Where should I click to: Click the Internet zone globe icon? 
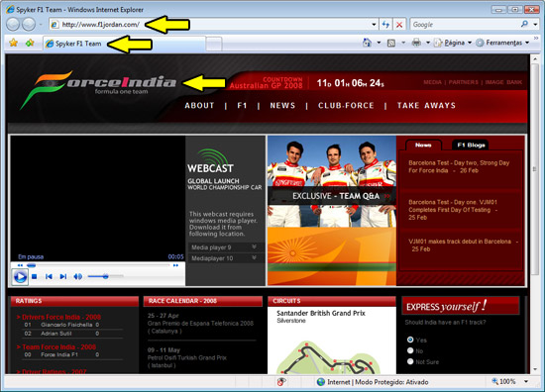(x=321, y=382)
